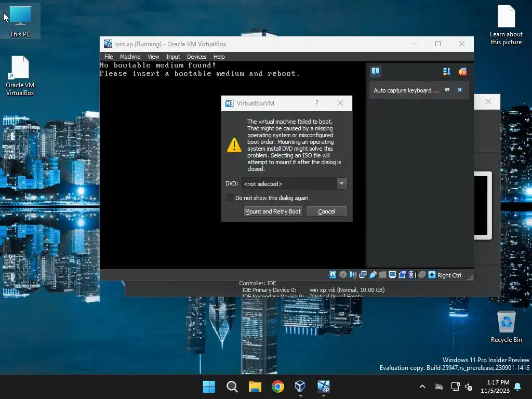The height and width of the screenshot is (399, 532).
Task: Click the USB devices status icon
Action: tap(373, 275)
